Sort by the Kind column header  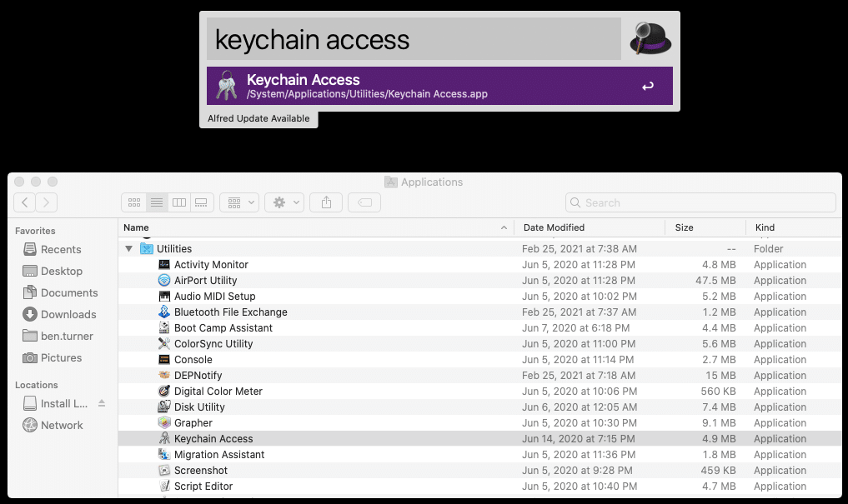point(794,227)
